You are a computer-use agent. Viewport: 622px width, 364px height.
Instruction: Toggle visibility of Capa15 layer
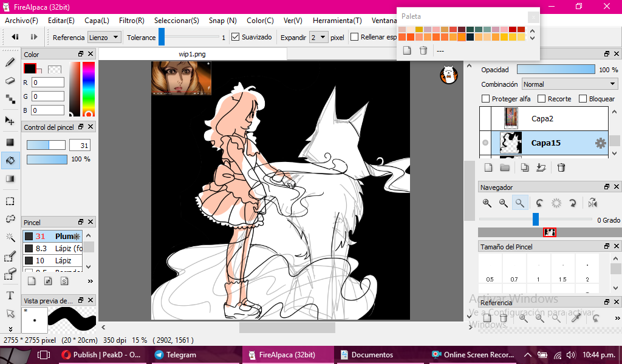[485, 143]
